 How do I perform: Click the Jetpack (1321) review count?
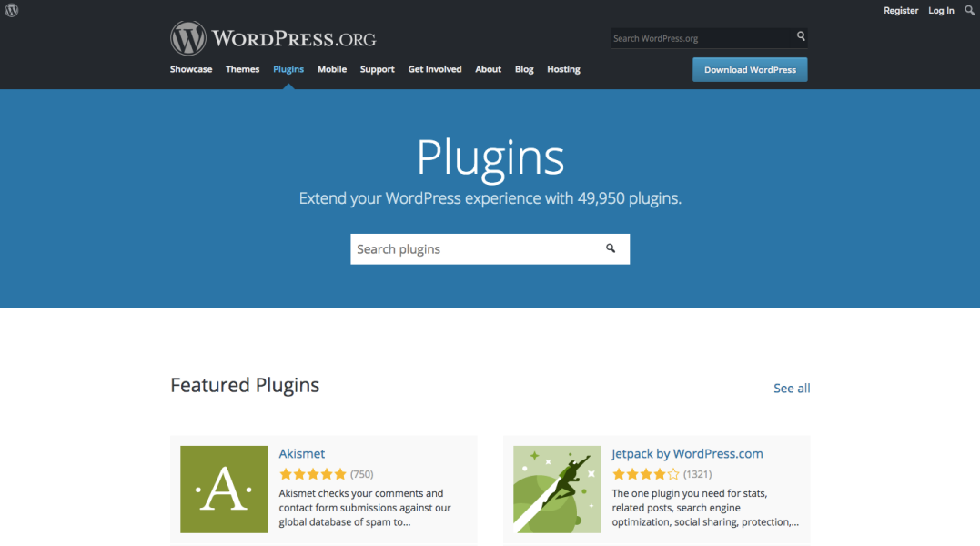coord(698,474)
